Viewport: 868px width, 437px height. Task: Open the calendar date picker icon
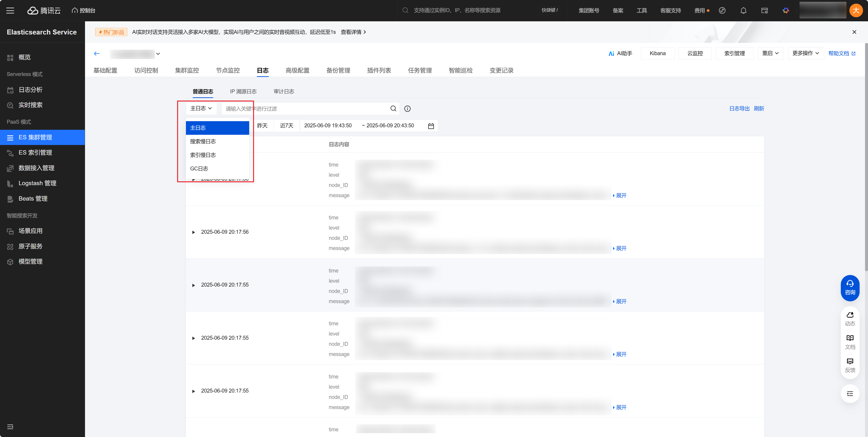pyautogui.click(x=431, y=126)
